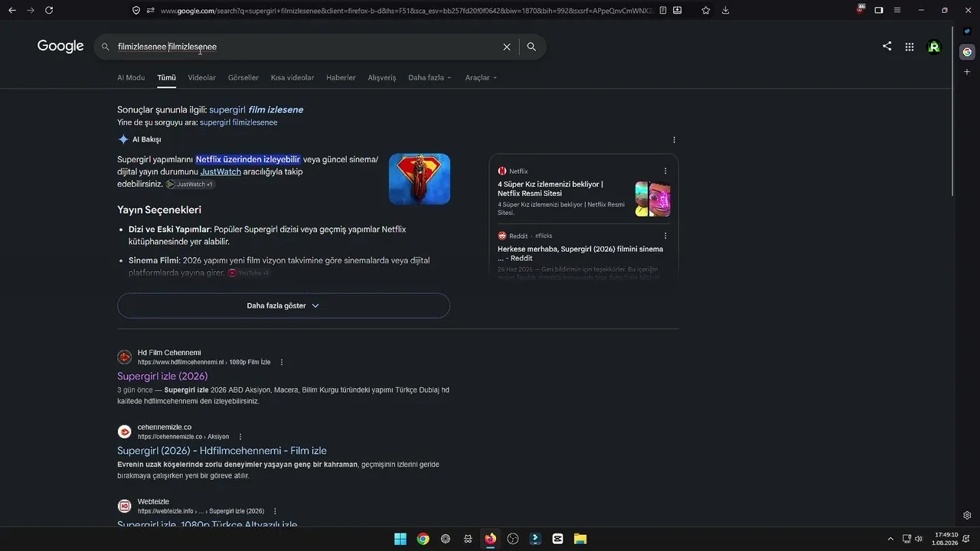This screenshot has height=551, width=980.
Task: Submit search with the magnifier button
Action: (x=531, y=47)
